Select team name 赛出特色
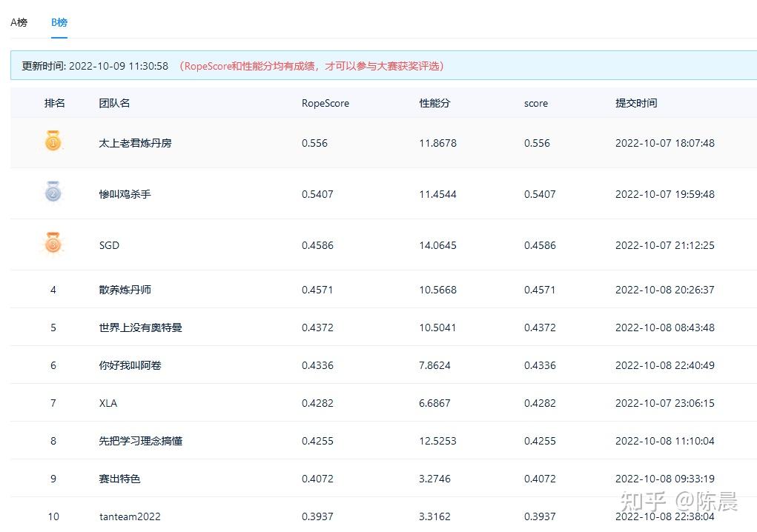Viewport: 757px width, 532px height. tap(119, 479)
